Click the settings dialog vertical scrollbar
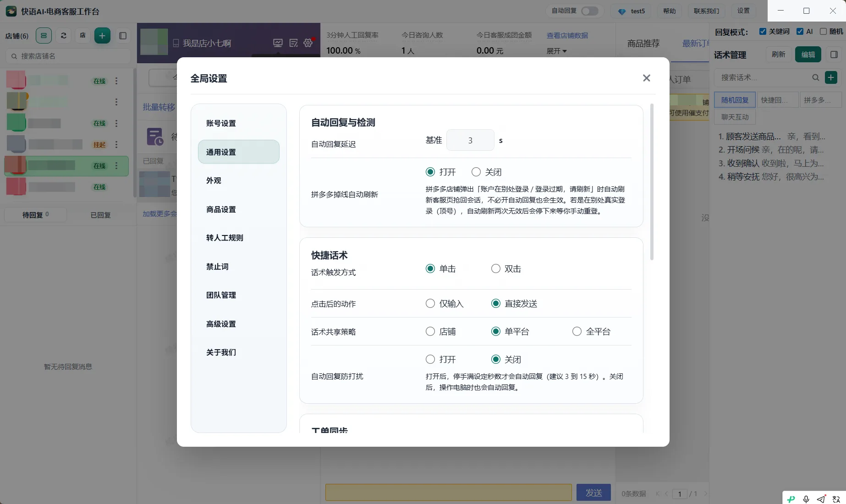 click(652, 182)
